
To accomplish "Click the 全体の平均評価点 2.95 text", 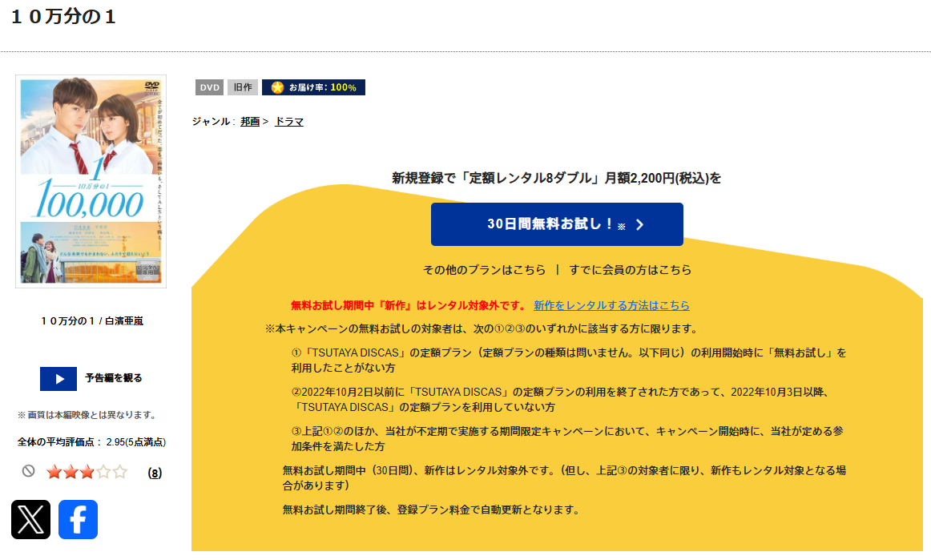I will click(x=91, y=441).
